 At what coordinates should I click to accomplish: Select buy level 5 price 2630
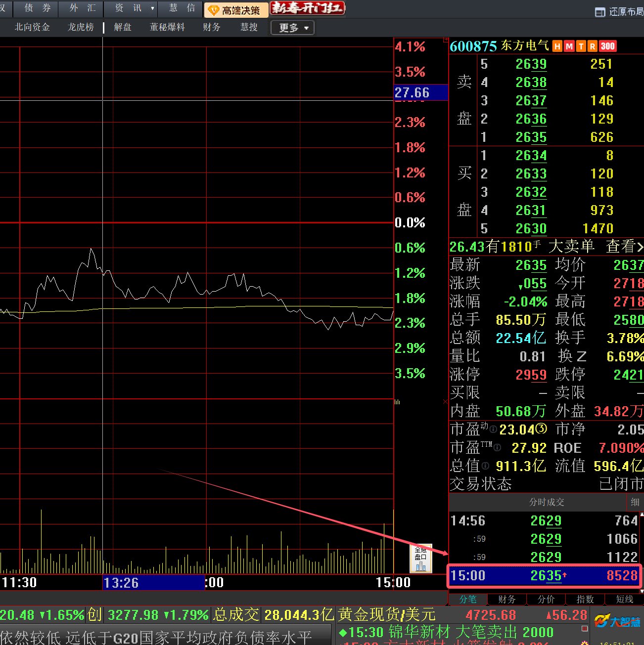pos(531,229)
